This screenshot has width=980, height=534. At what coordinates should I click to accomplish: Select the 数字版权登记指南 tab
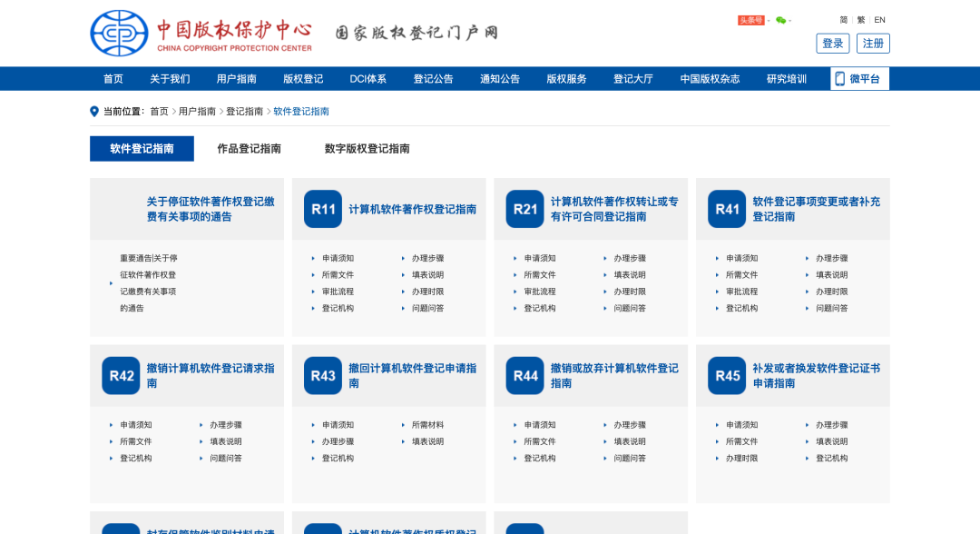tap(367, 149)
